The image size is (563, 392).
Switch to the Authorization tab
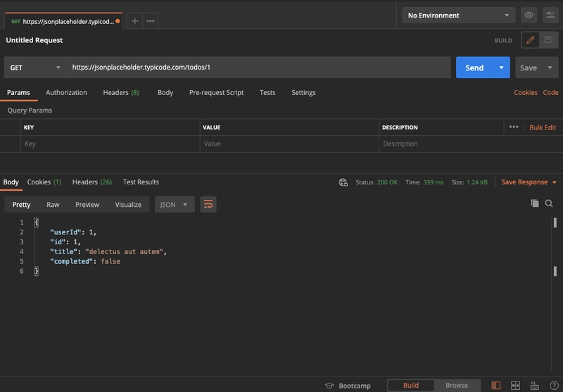click(x=66, y=93)
